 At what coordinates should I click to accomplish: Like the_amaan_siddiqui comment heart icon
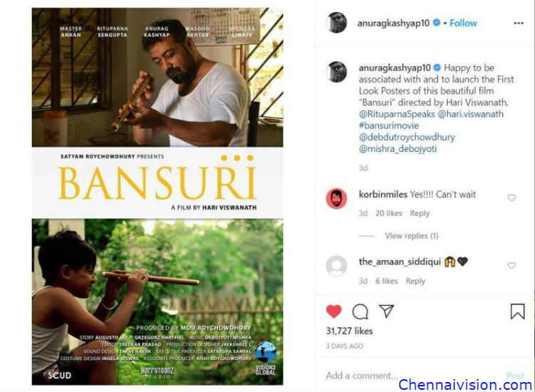click(511, 265)
